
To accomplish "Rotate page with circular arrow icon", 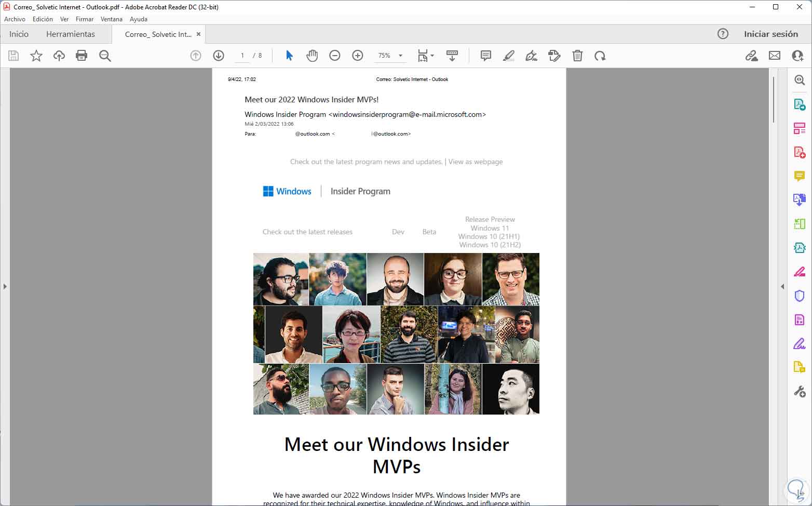I will click(x=600, y=56).
